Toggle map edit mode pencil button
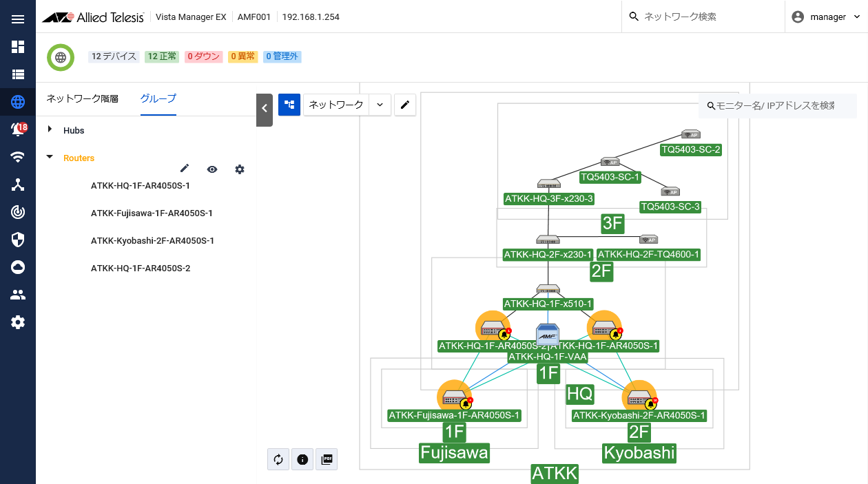 (x=405, y=105)
